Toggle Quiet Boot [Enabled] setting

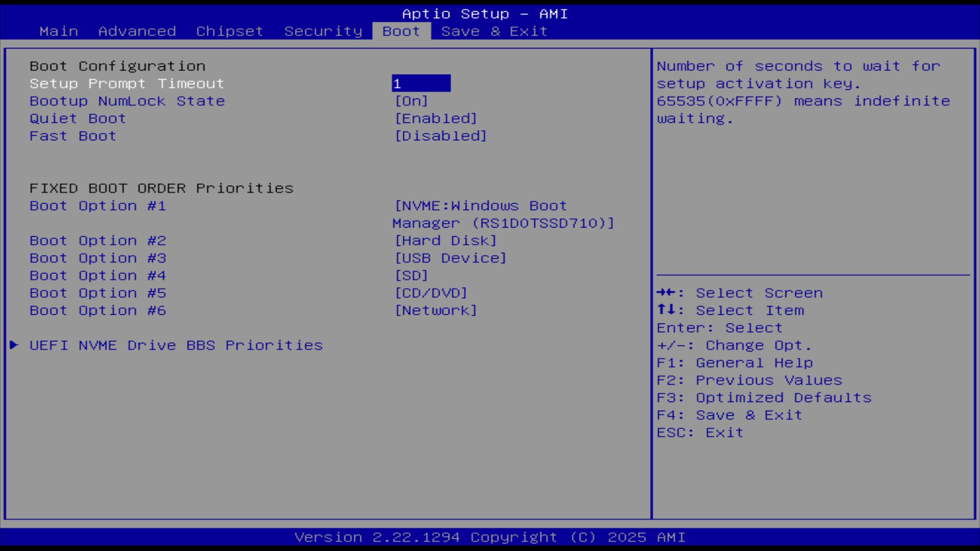point(435,118)
